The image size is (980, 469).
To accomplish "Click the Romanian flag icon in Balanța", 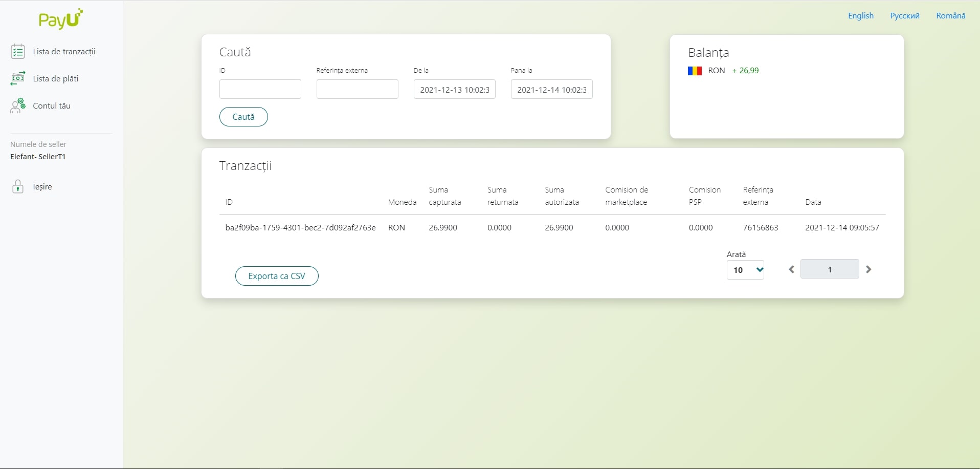I will 695,71.
